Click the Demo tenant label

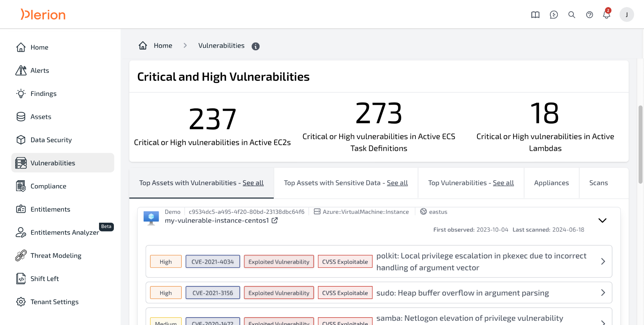point(173,212)
